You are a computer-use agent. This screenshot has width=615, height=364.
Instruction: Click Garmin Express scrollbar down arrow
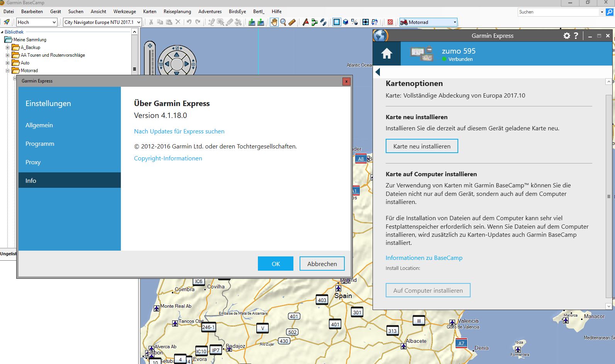click(x=609, y=306)
